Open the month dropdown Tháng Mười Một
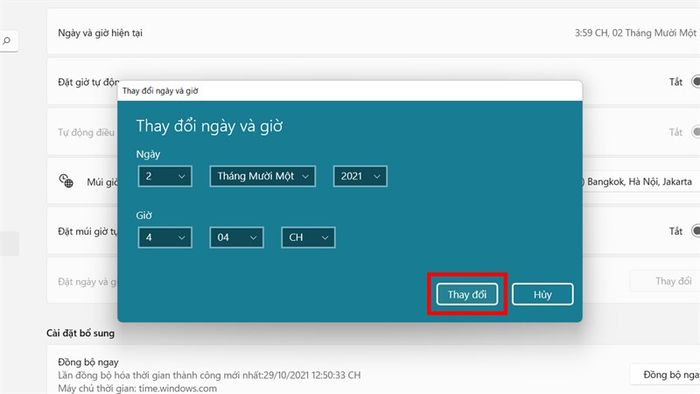The height and width of the screenshot is (394, 700). tap(262, 176)
